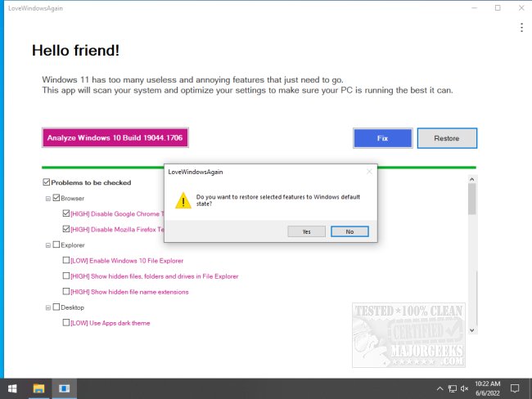Viewport: 532px width, 399px height.
Task: Collapse the Desktop tree node
Action: click(48, 307)
